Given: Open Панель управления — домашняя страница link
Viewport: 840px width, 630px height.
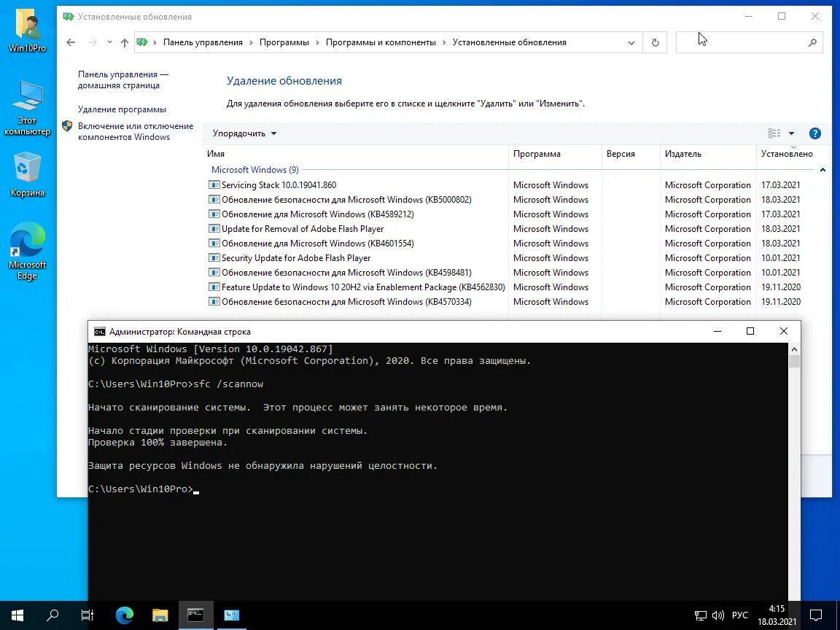Looking at the screenshot, I should [122, 79].
